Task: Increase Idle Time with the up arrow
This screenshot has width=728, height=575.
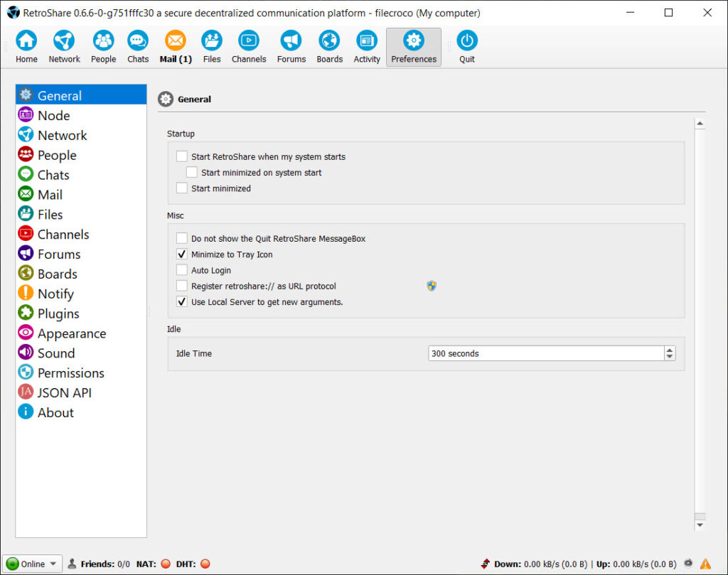Action: (670, 350)
